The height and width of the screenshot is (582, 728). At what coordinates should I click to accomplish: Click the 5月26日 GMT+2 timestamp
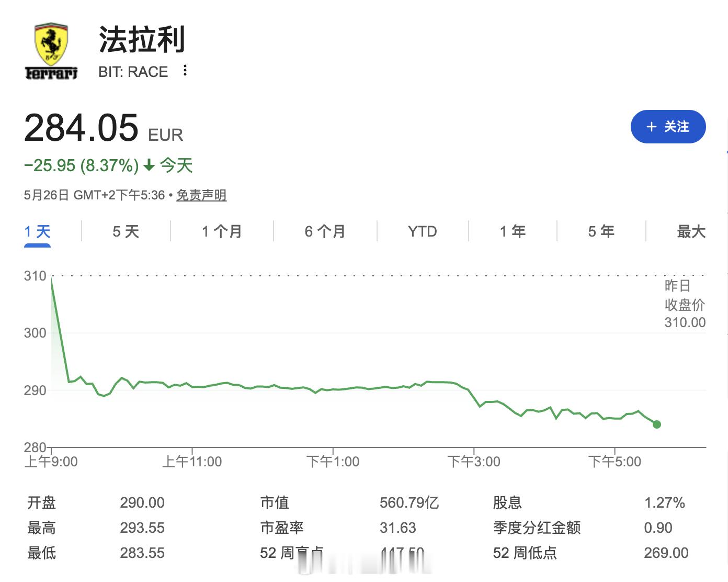95,195
